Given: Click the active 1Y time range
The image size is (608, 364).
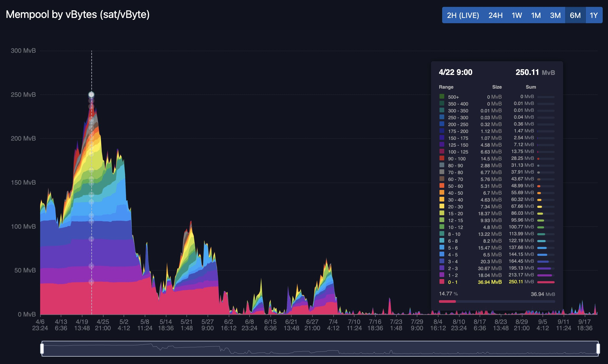Looking at the screenshot, I should [593, 16].
